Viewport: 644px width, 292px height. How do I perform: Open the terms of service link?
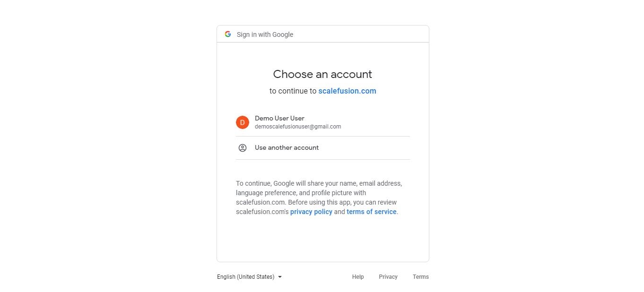point(372,212)
